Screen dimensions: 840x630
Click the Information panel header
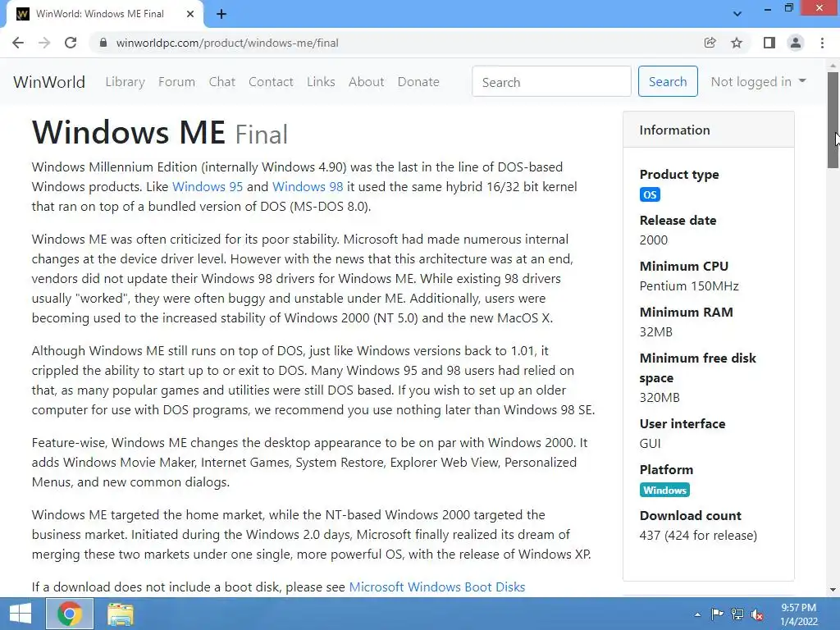tap(708, 130)
